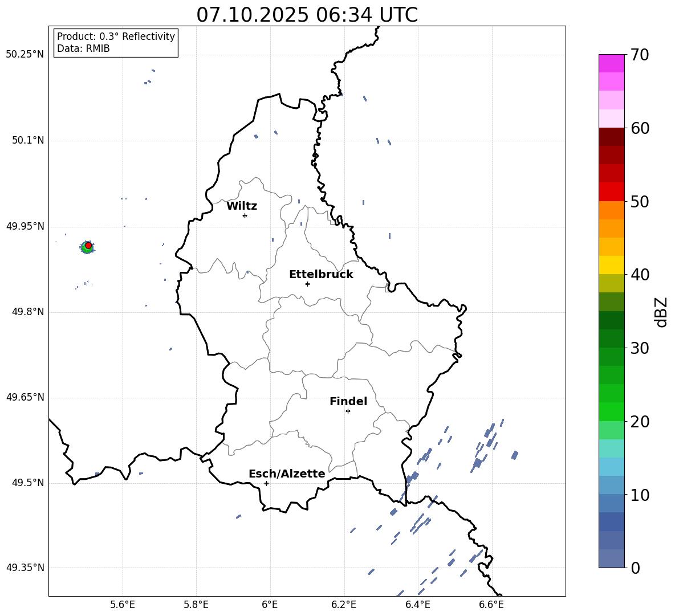Click the 50.25°N latitude label
Viewport: 675px width, 616px height.
(x=25, y=55)
